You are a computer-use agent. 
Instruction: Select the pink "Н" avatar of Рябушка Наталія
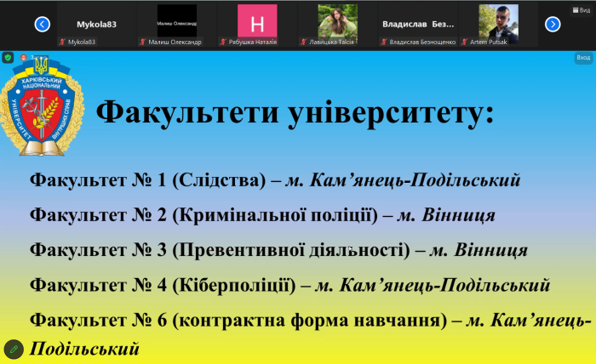click(257, 20)
